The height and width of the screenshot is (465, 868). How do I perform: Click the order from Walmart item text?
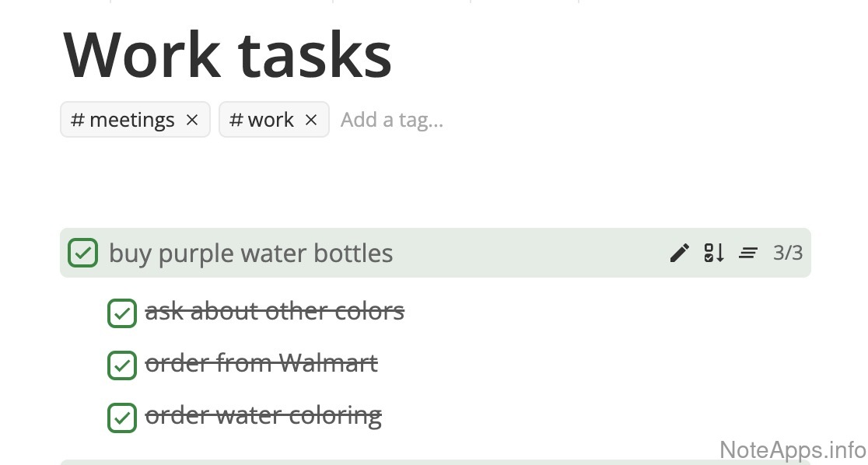point(261,363)
